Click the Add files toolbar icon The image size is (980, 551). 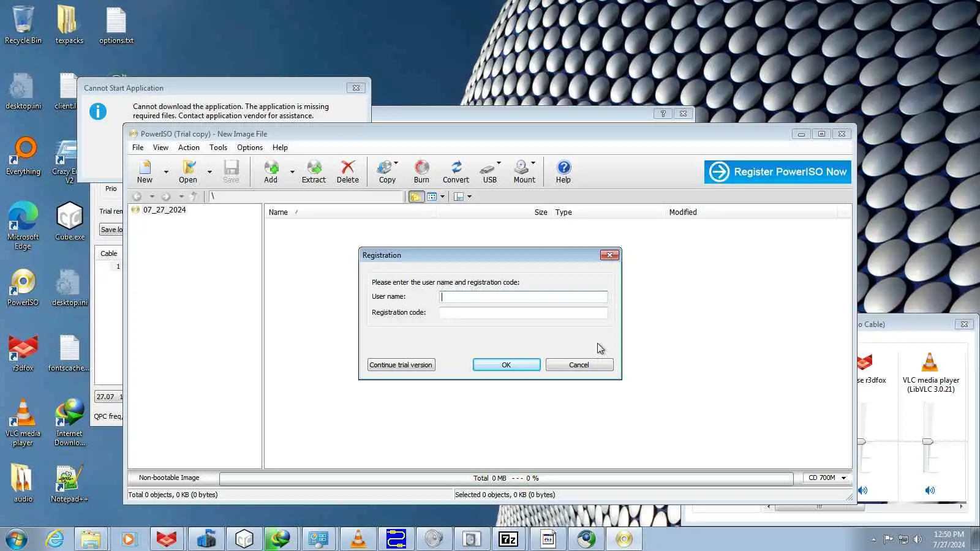271,171
